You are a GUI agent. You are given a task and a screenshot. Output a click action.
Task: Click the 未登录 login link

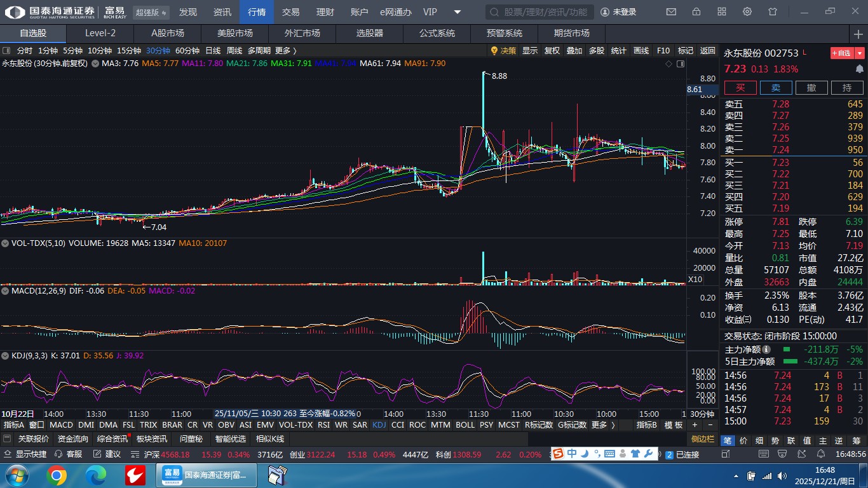click(x=619, y=12)
